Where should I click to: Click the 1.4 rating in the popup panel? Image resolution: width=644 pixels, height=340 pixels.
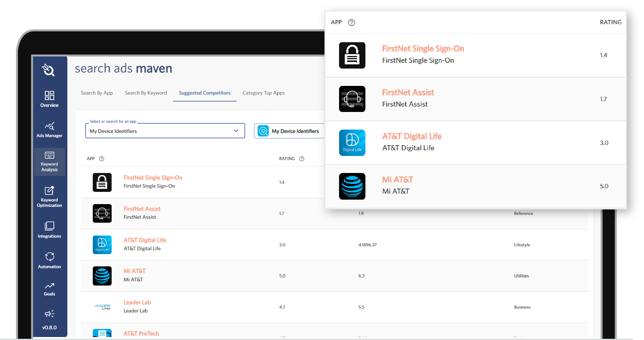click(x=603, y=55)
